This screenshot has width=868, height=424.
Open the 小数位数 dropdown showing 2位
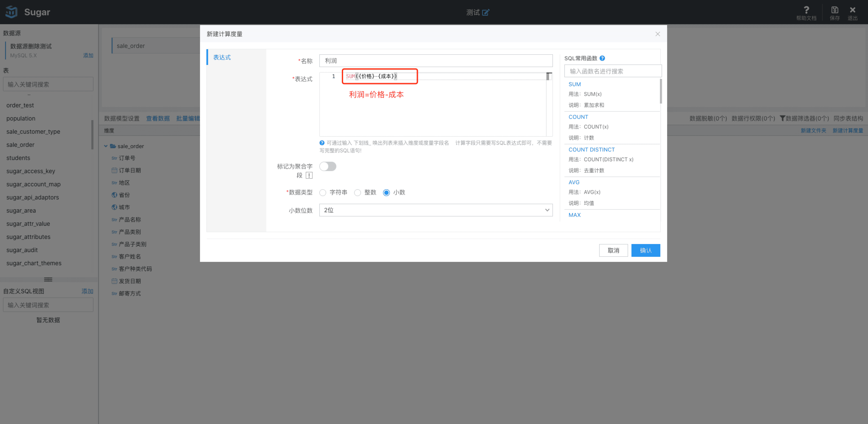[x=436, y=210]
